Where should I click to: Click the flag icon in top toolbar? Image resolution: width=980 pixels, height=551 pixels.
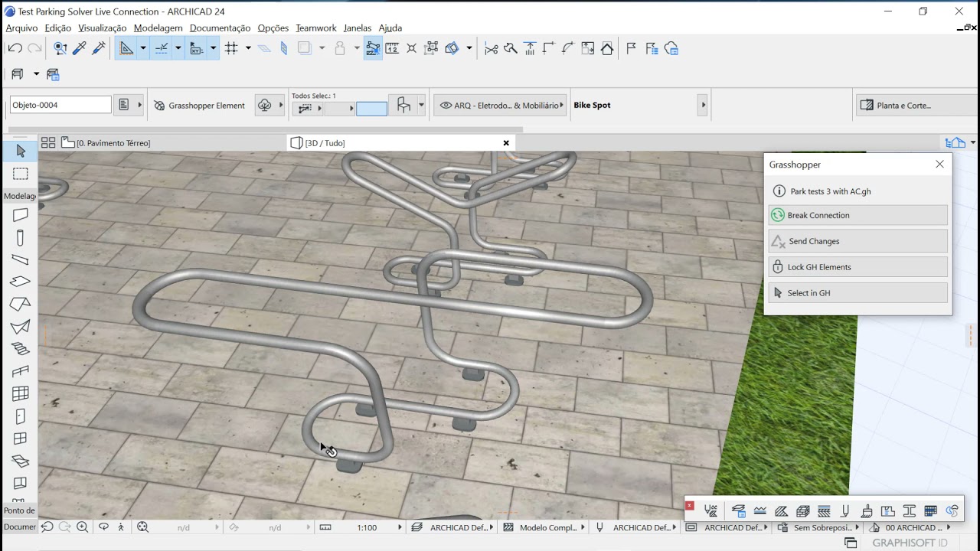click(x=631, y=48)
